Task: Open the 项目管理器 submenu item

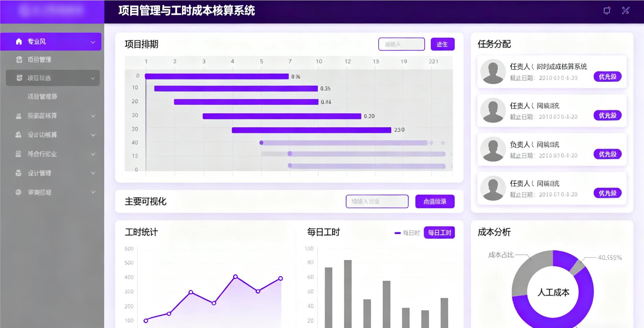Action: 42,96
